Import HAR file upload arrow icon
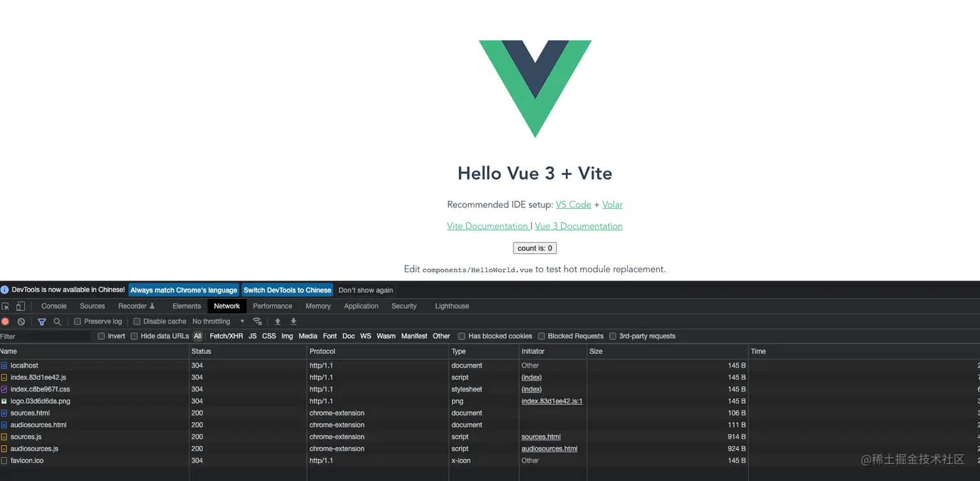The width and height of the screenshot is (980, 481). tap(277, 322)
